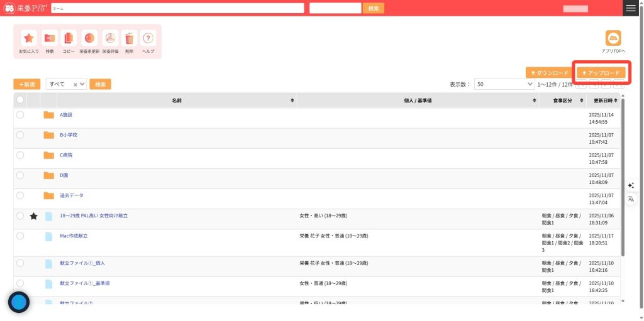Tick the checkbox for A施設 folder
The width and height of the screenshot is (644, 321).
pyautogui.click(x=20, y=115)
